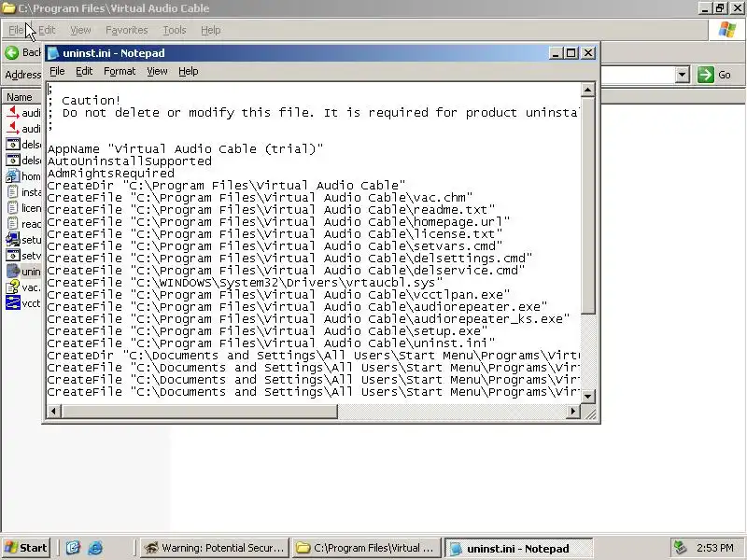
Task: Expand the Explorer address bar dropdown
Action: pos(683,75)
